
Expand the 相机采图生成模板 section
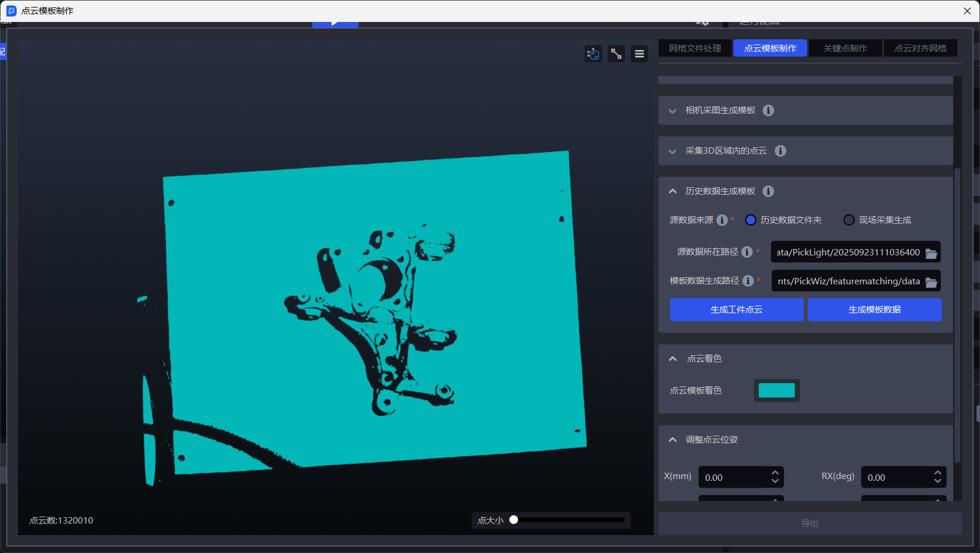pos(672,111)
